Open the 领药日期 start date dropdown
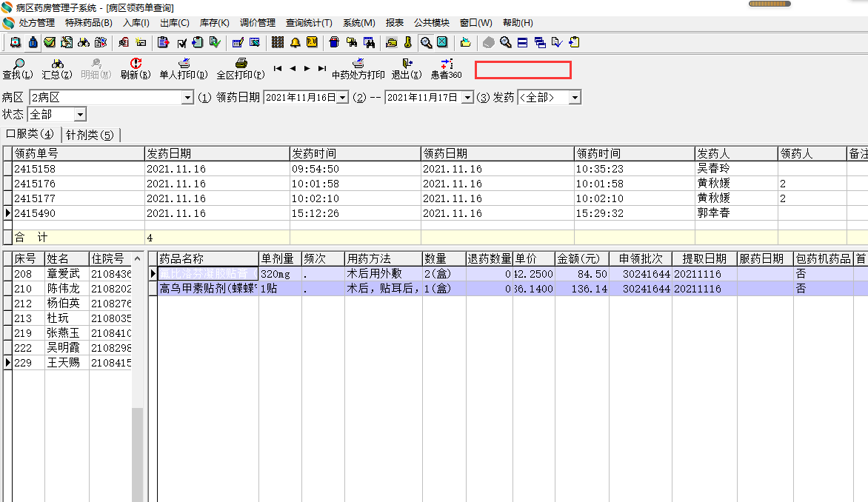Image resolution: width=868 pixels, height=502 pixels. click(342, 98)
